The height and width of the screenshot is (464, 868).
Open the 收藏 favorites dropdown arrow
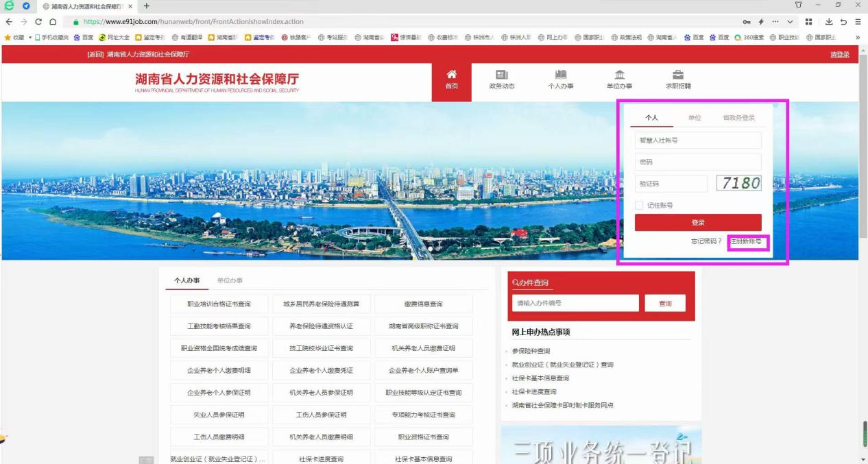click(x=29, y=37)
